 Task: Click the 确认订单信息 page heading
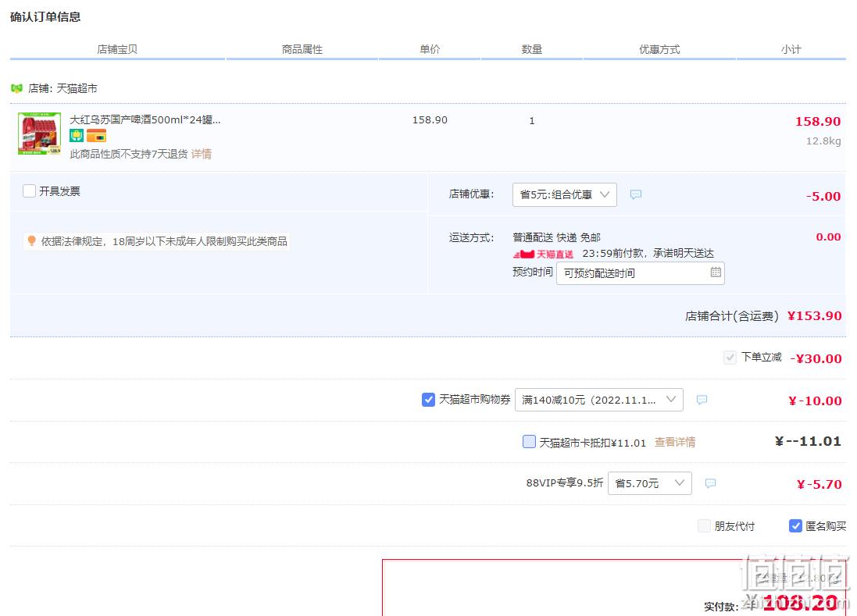tap(45, 17)
